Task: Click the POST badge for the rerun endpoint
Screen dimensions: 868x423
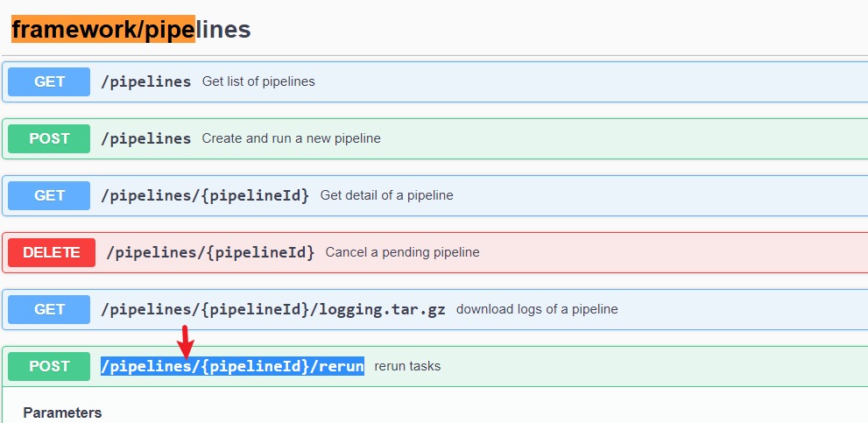Action: coord(49,366)
